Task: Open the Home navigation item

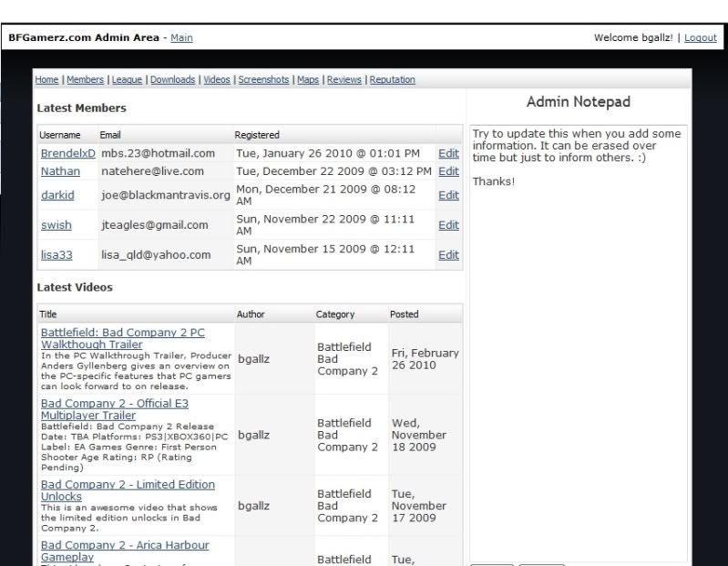Action: pos(46,79)
